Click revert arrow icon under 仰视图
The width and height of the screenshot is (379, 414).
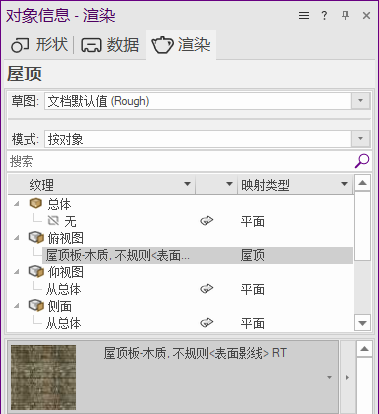coord(207,289)
